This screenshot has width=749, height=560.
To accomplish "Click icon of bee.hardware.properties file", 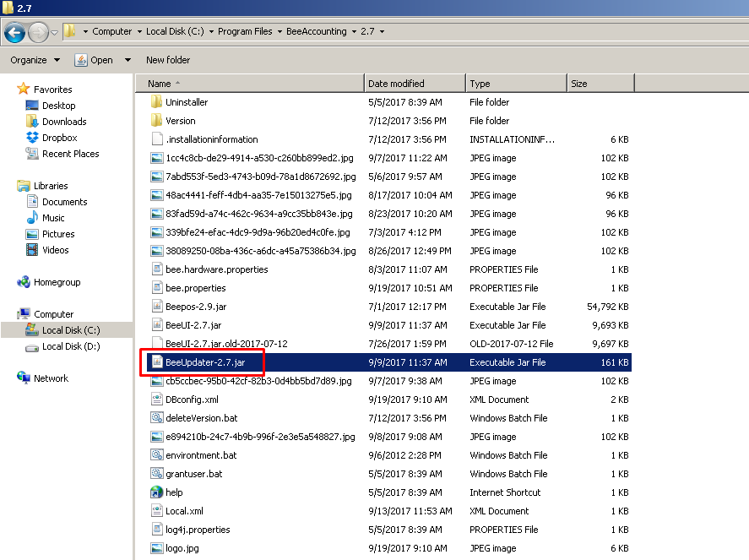I will pos(157,269).
